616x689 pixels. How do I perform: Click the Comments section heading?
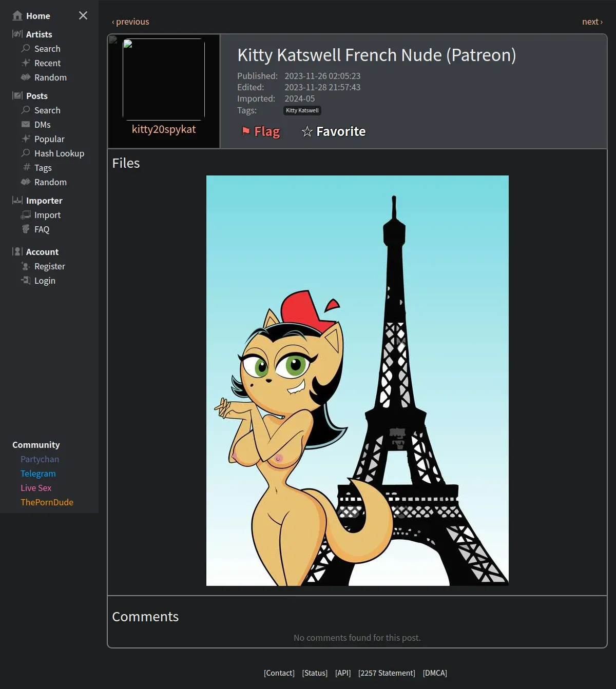[x=145, y=617]
